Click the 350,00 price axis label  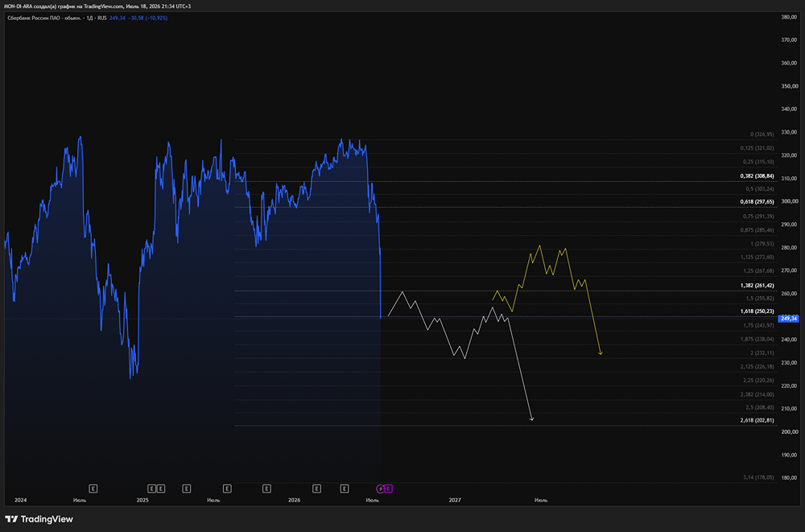click(x=789, y=86)
